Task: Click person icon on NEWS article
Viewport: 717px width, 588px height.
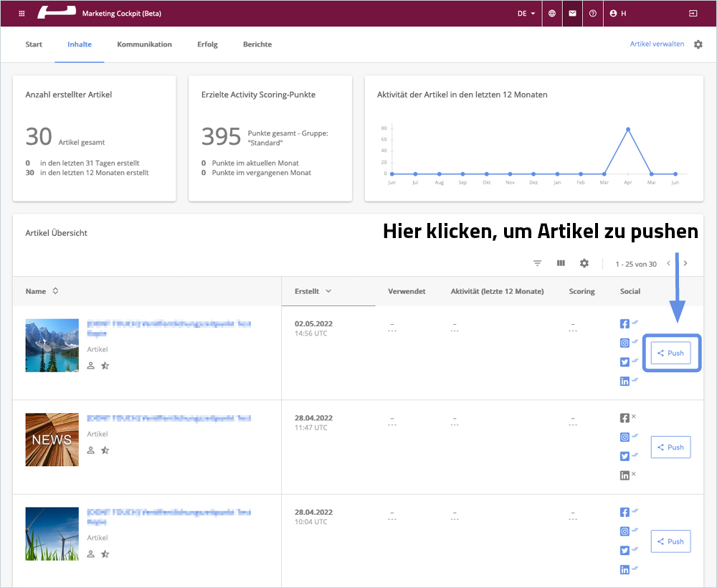Action: (91, 450)
